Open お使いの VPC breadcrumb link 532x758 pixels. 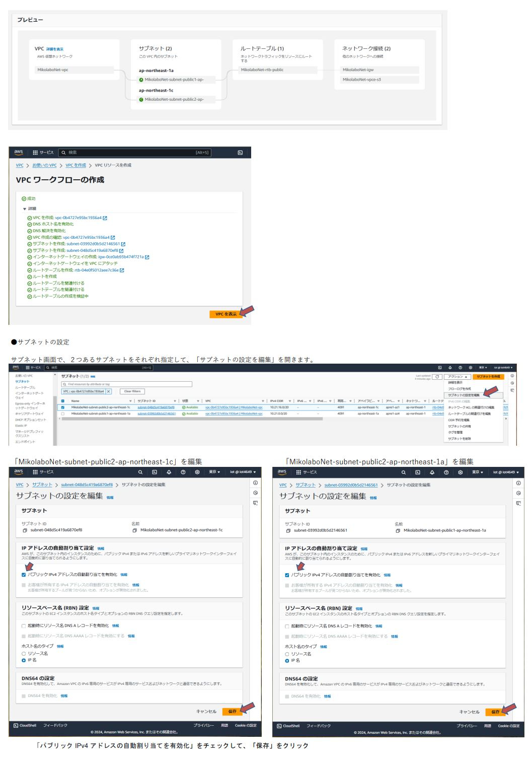(x=45, y=165)
